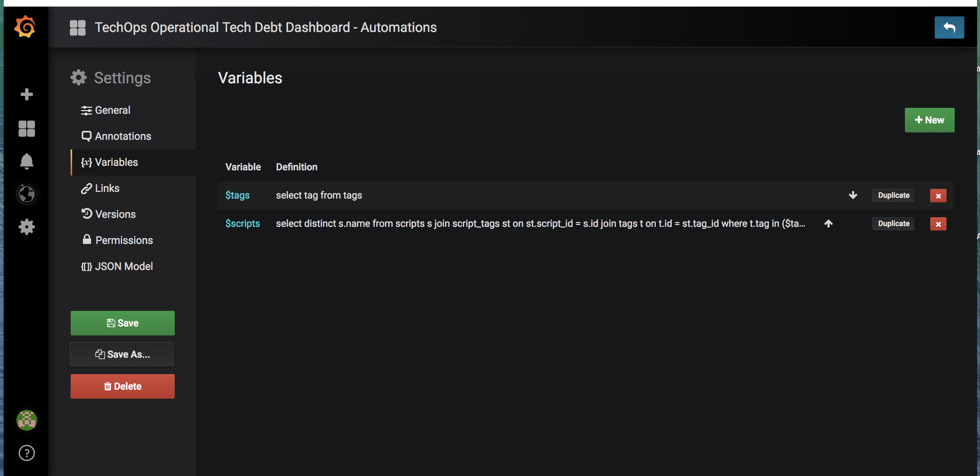
Task: Remove the $scripts variable
Action: (938, 224)
